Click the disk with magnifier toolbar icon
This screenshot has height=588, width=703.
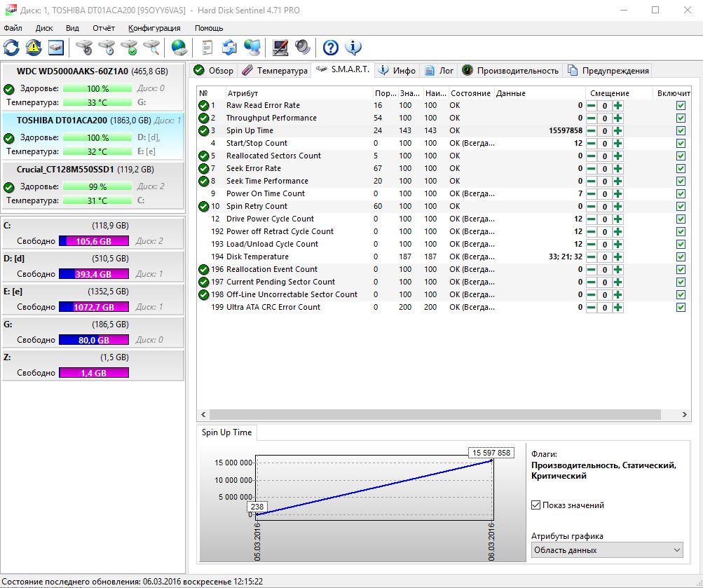pyautogui.click(x=151, y=48)
